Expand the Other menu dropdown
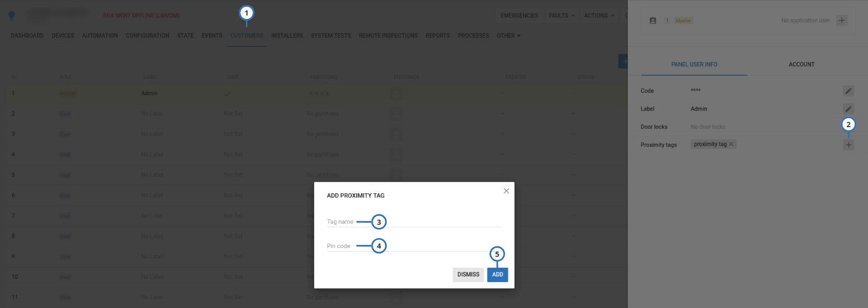This screenshot has width=868, height=308. coord(508,36)
